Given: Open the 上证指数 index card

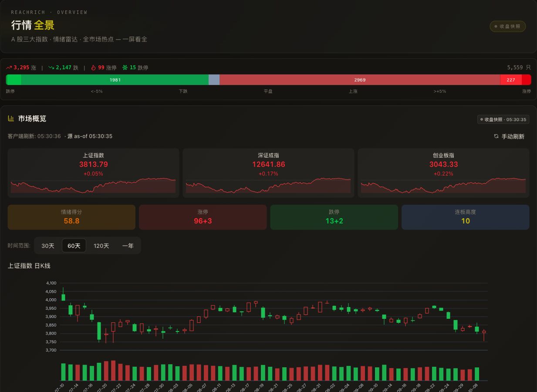Looking at the screenshot, I should [93, 173].
